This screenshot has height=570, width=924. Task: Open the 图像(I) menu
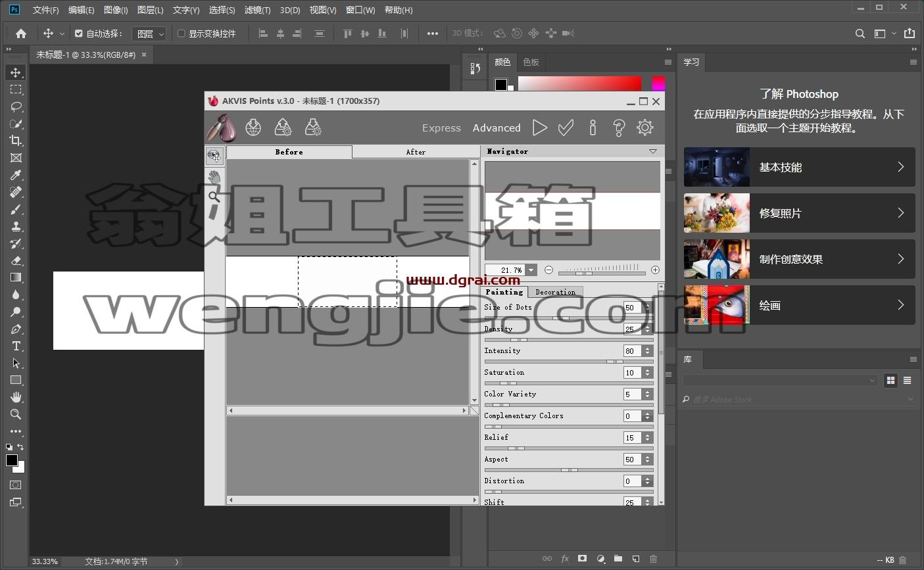click(x=116, y=10)
